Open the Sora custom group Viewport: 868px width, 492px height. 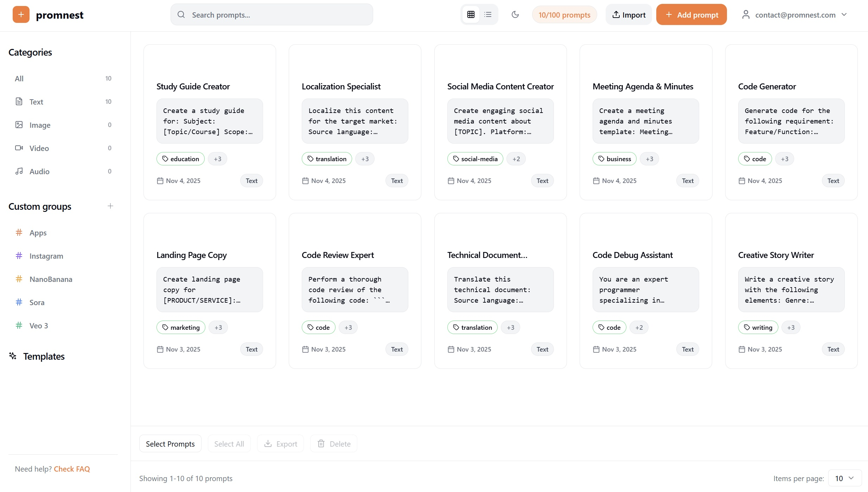point(37,302)
